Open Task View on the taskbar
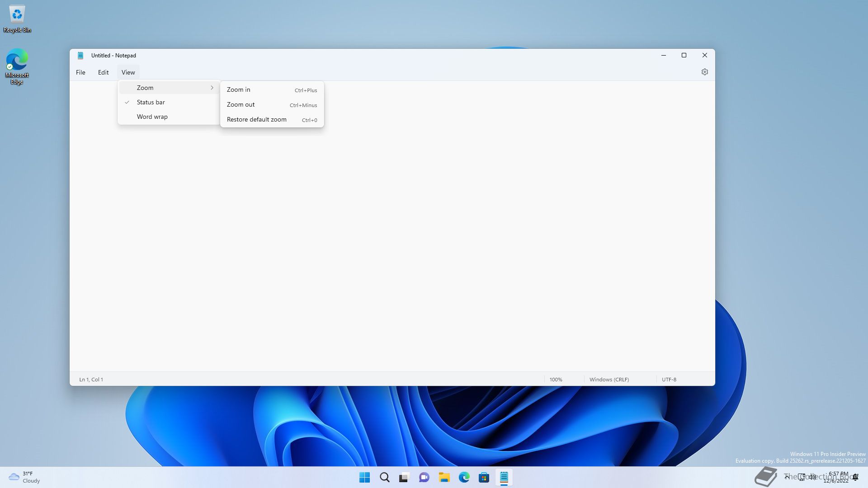 point(404,477)
